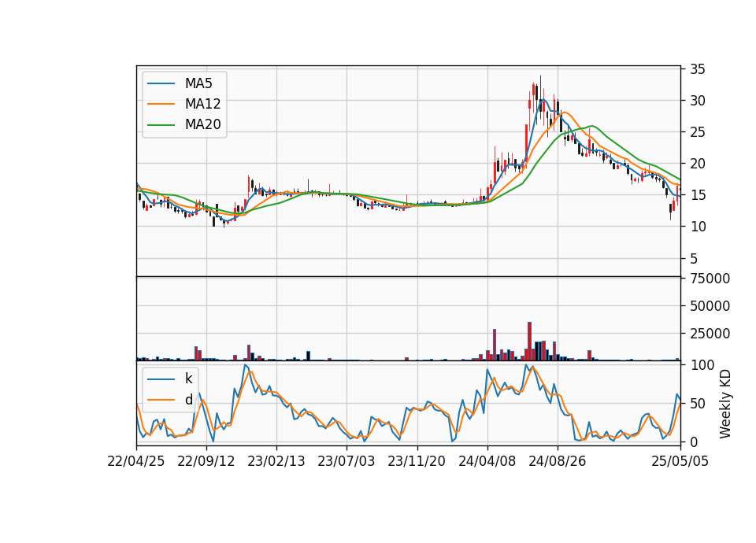Click the volume axis value 50000
756x543 pixels.
(710, 306)
